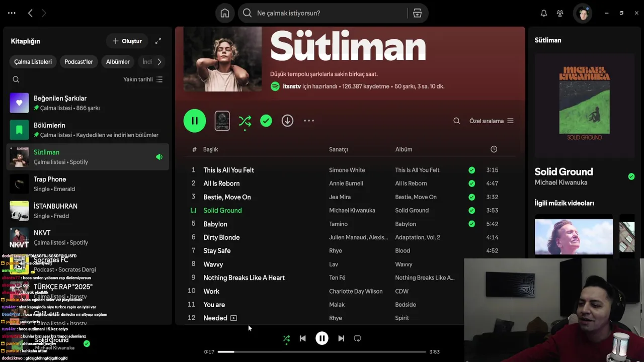Image resolution: width=644 pixels, height=362 pixels.
Task: Open the three-dots app menu
Action: tap(12, 13)
